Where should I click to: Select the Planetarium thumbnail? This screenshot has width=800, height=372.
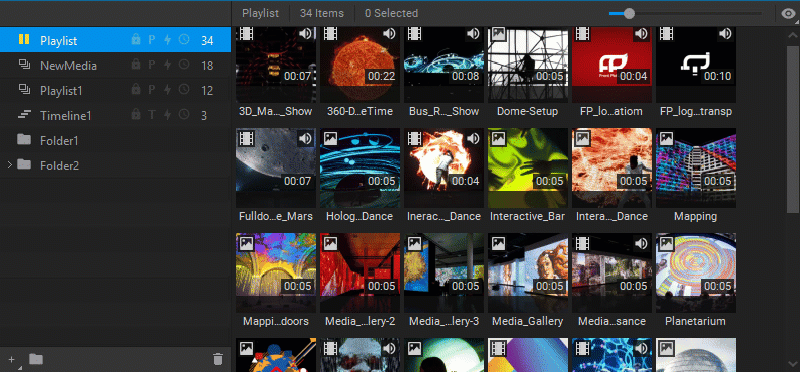[696, 272]
